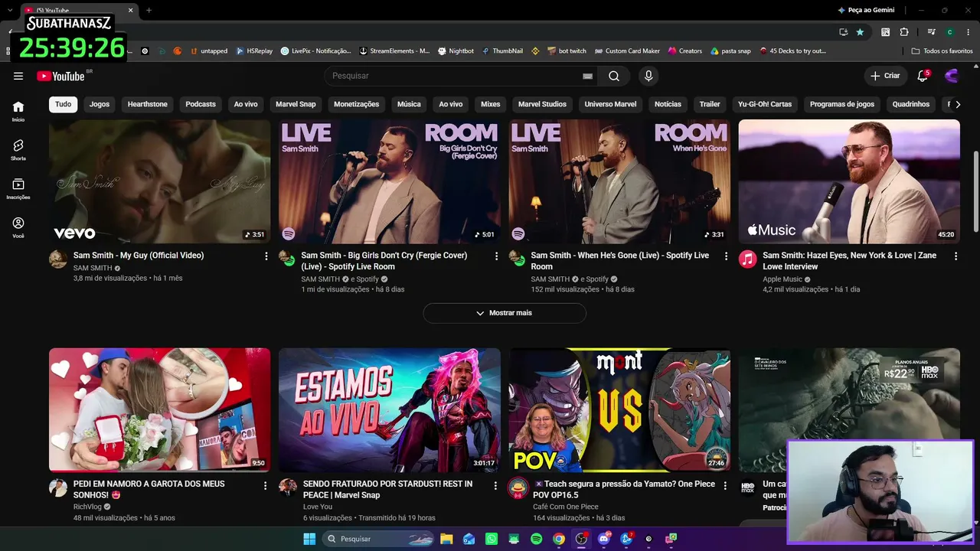Screen dimensions: 980x551
Task: Click the Love You channel name
Action: [318, 507]
